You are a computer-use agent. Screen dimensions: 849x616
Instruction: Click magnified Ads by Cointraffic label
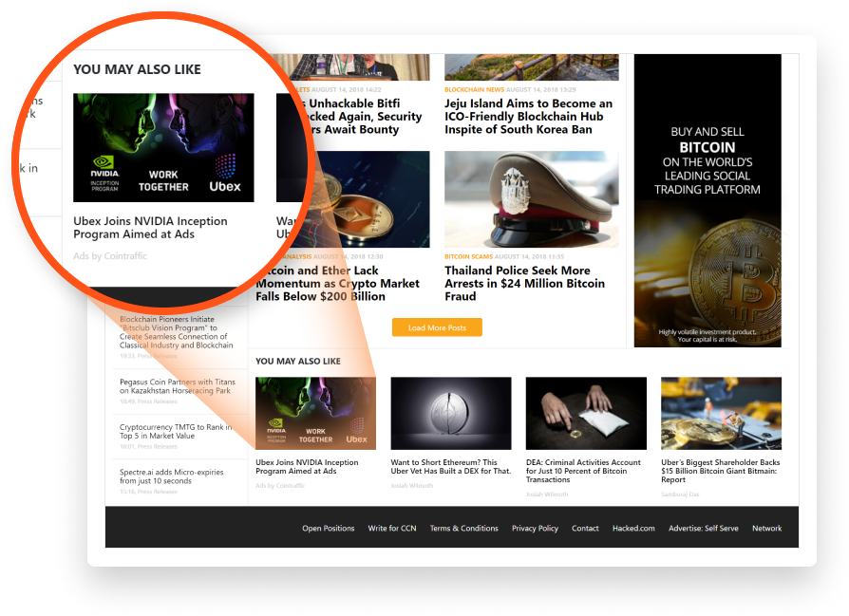tap(110, 256)
